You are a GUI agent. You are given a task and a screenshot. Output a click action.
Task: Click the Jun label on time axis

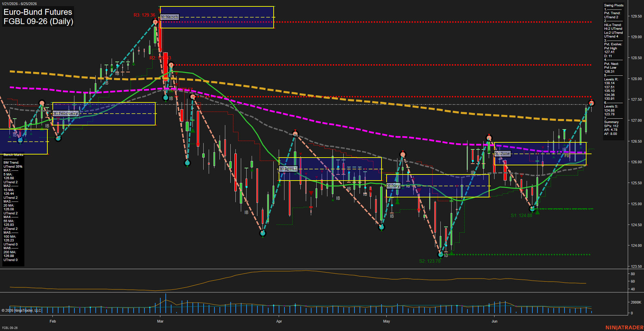click(495, 321)
